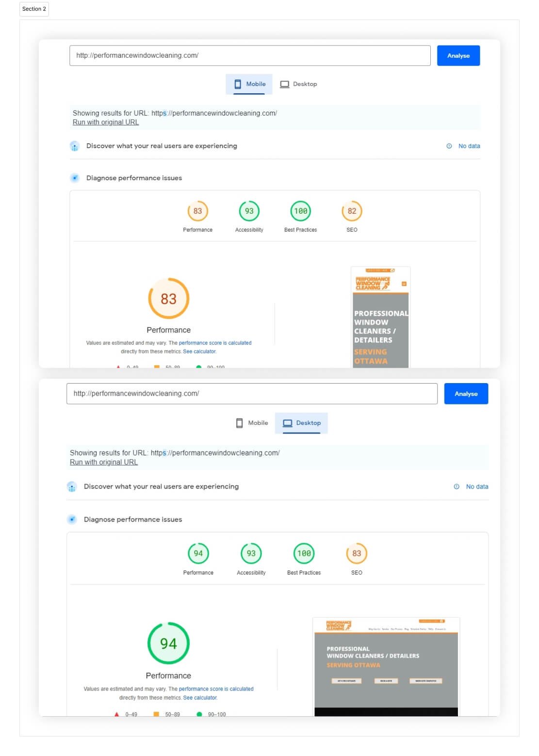The image size is (539, 756).
Task: Click the SEO gauge showing 83
Action: (x=357, y=554)
